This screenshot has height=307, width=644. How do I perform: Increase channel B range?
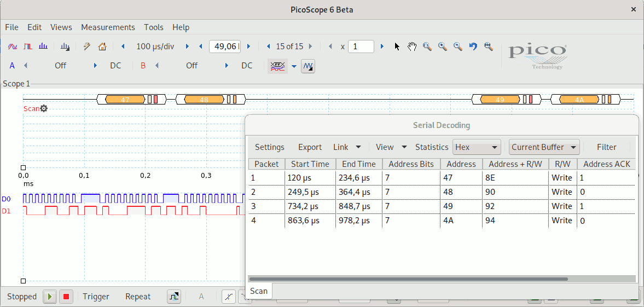227,66
